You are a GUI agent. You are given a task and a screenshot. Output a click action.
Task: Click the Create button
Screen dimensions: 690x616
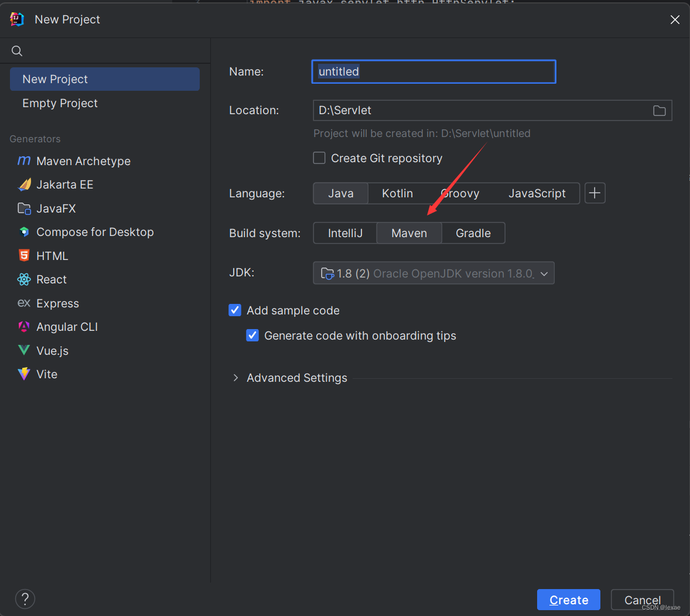coord(569,600)
